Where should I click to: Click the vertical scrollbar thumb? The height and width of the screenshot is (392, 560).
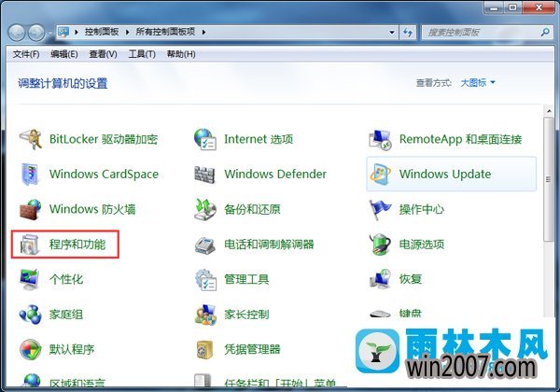[x=549, y=179]
